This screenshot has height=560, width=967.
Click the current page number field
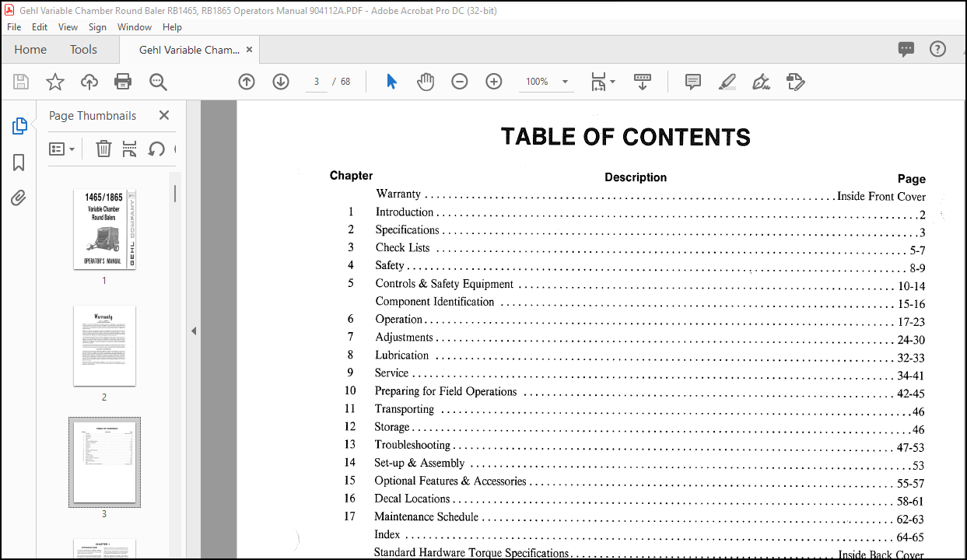(317, 82)
